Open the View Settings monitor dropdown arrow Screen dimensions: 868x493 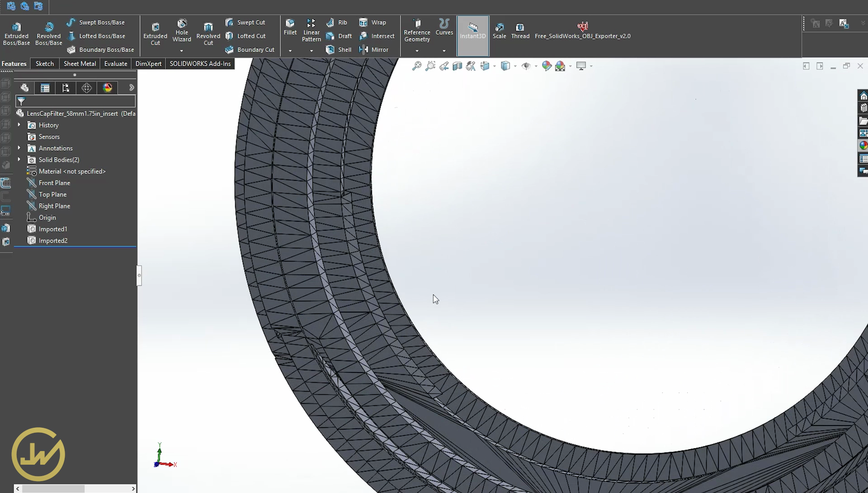coord(591,66)
